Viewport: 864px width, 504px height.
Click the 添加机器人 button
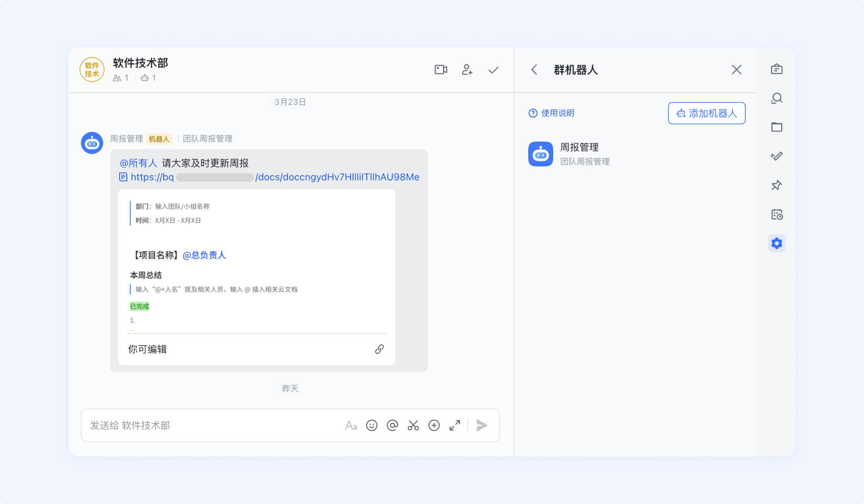point(706,113)
